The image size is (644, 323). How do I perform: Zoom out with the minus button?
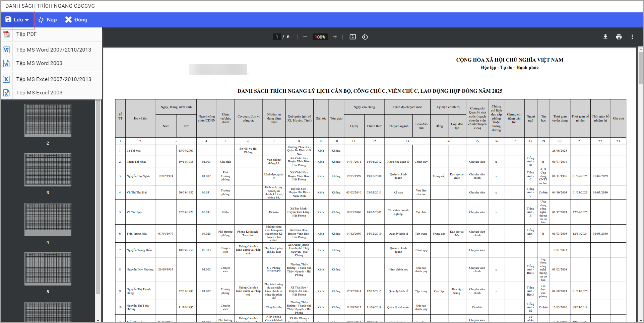click(305, 37)
